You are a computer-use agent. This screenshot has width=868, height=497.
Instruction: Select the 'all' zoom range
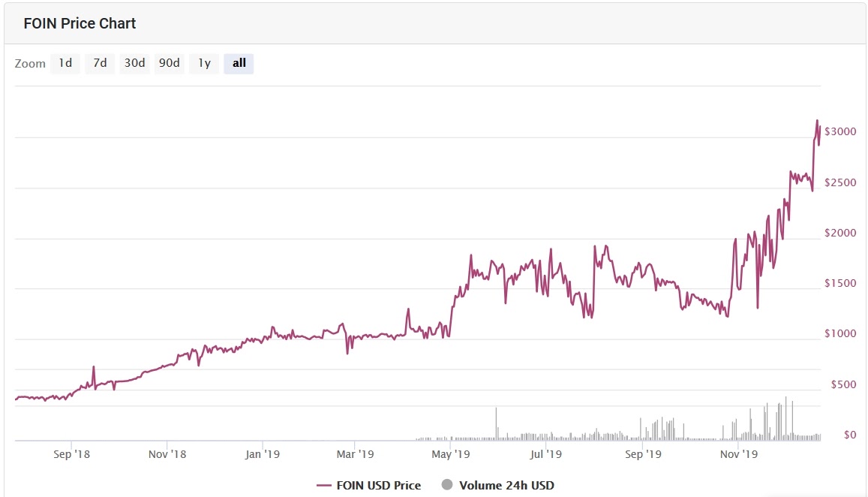coord(239,63)
